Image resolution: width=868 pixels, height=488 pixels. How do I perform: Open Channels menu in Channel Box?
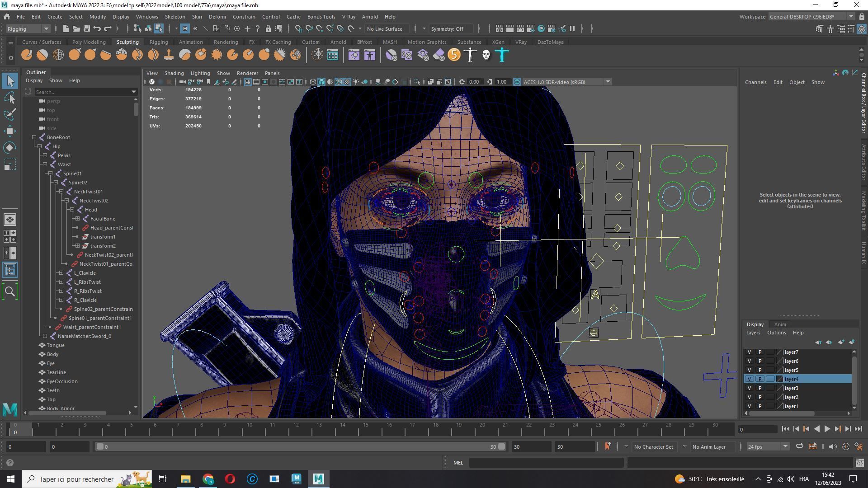click(755, 82)
